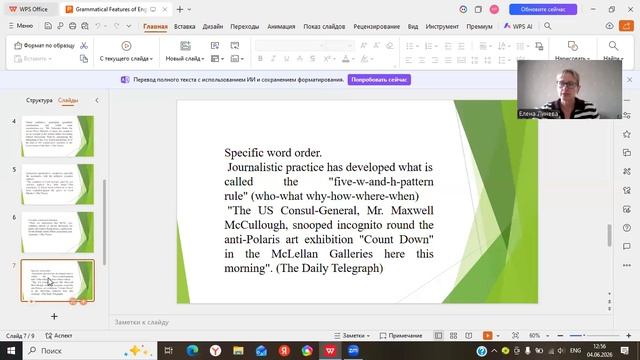Open Zoom app in taskbar
Viewport: 640px width, 360px height.
[x=353, y=351]
